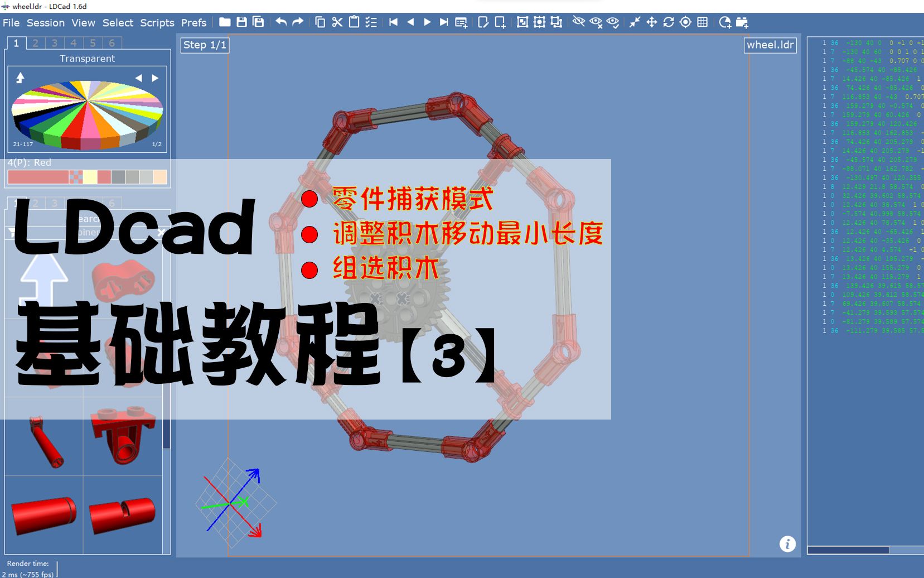Switch to color bin tab 2

coord(35,43)
